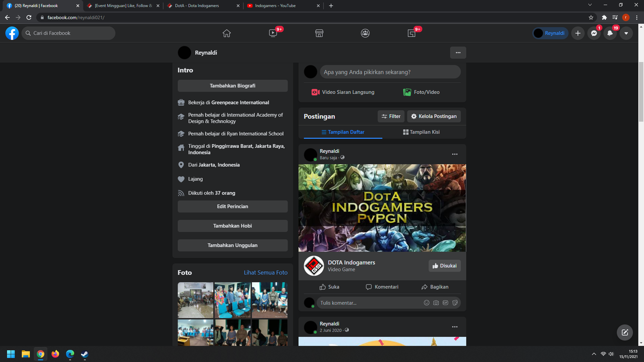Insert a GIF into the comment
644x362 pixels.
445,303
